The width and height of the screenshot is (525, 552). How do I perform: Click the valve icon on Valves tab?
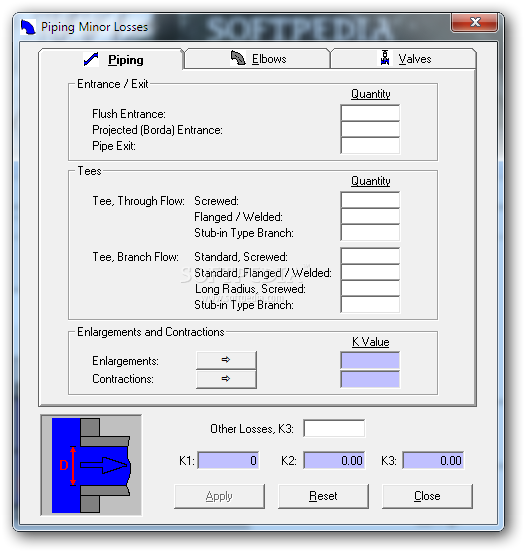(x=385, y=58)
